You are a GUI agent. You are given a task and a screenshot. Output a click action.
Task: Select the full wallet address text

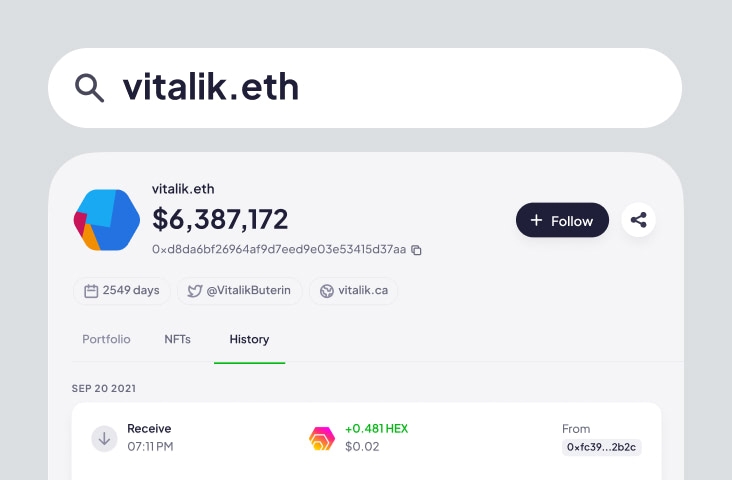pyautogui.click(x=279, y=249)
